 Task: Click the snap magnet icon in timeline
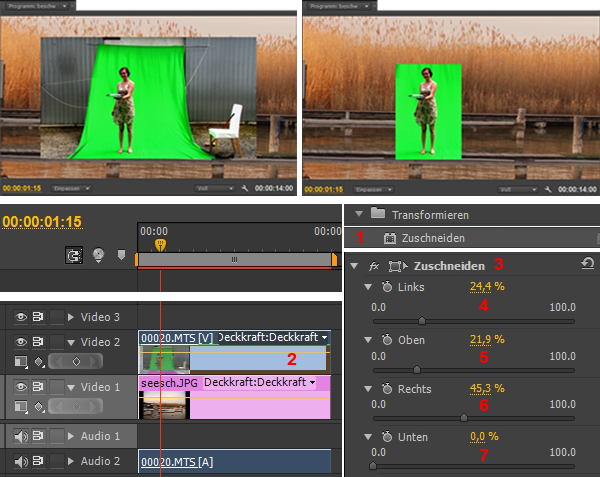click(x=74, y=255)
